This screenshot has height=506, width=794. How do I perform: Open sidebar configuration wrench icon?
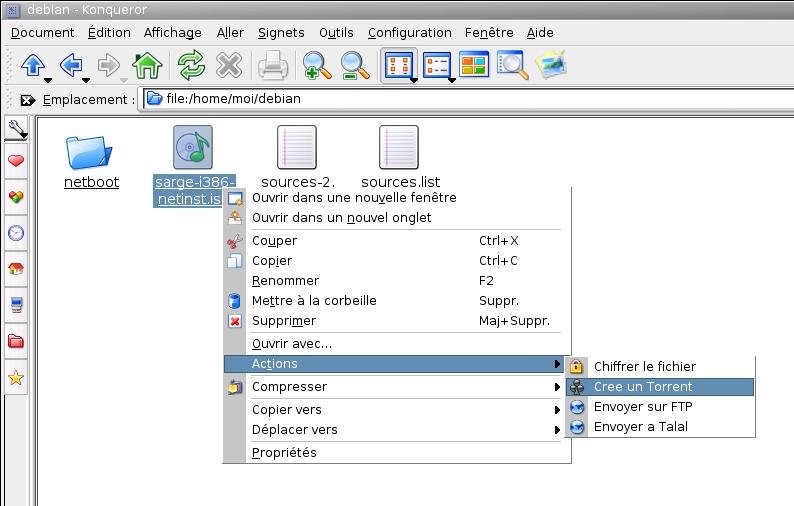pos(17,129)
